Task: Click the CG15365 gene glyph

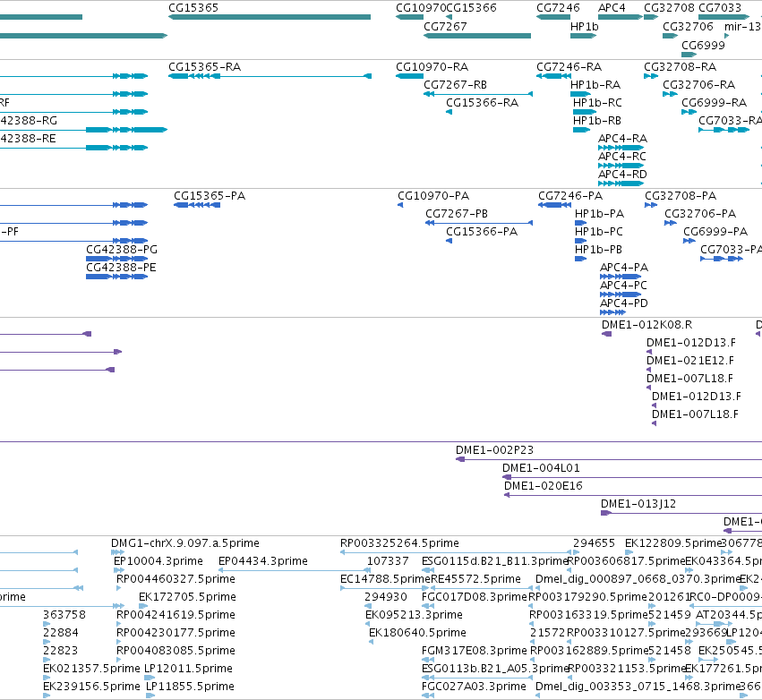Action: pyautogui.click(x=270, y=17)
